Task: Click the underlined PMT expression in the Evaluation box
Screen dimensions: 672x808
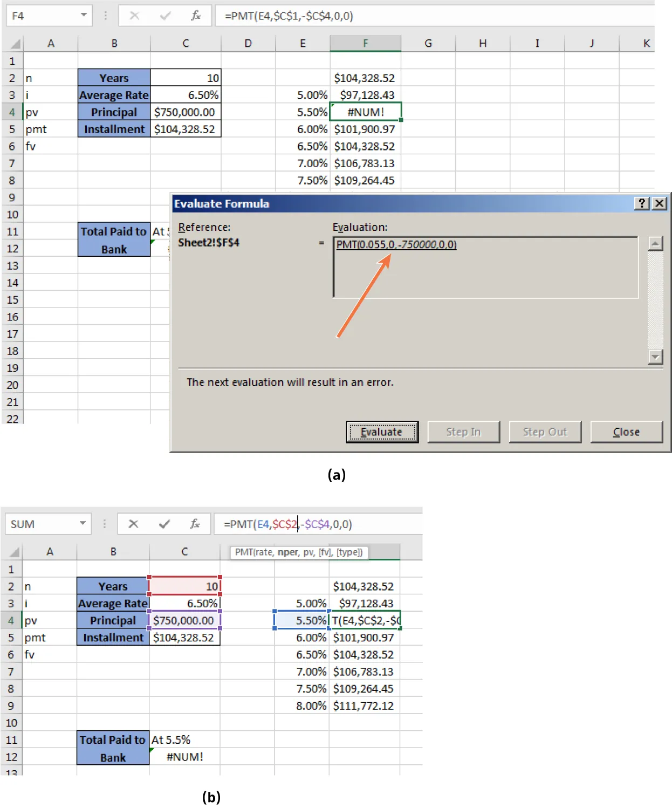Action: coord(395,244)
